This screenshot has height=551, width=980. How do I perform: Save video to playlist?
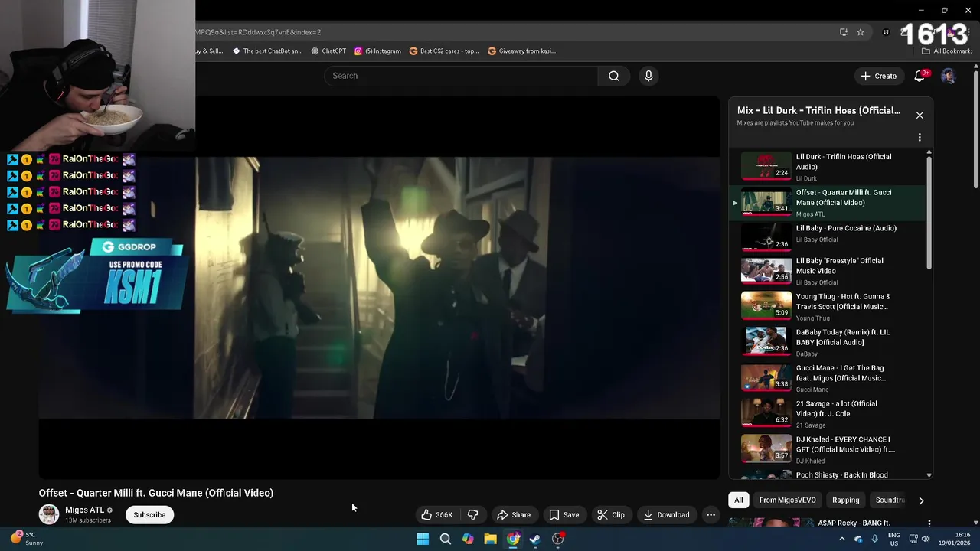(x=563, y=515)
